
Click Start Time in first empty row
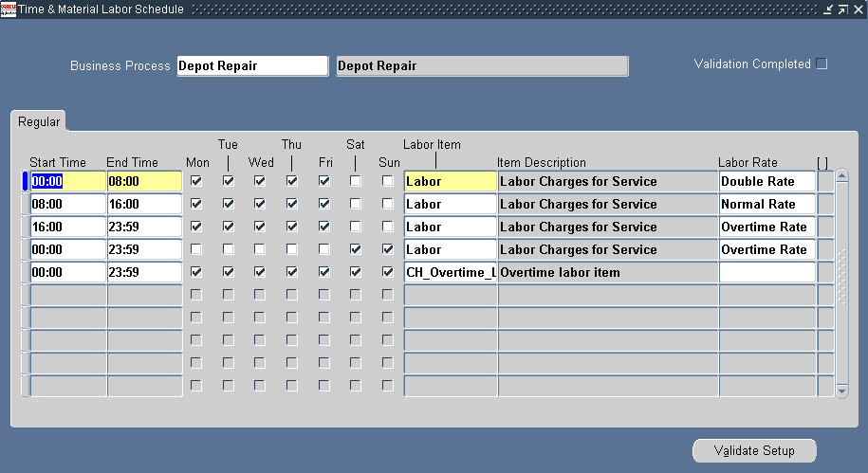tap(67, 295)
